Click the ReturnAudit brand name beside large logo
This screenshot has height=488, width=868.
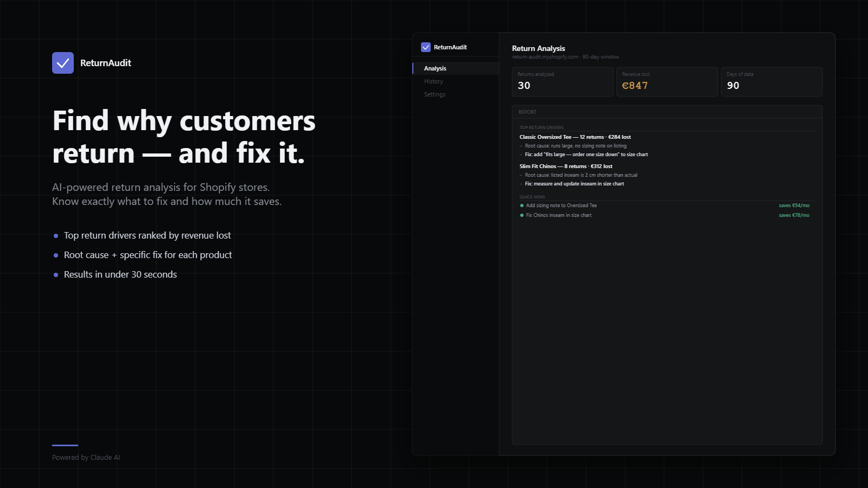(x=106, y=63)
